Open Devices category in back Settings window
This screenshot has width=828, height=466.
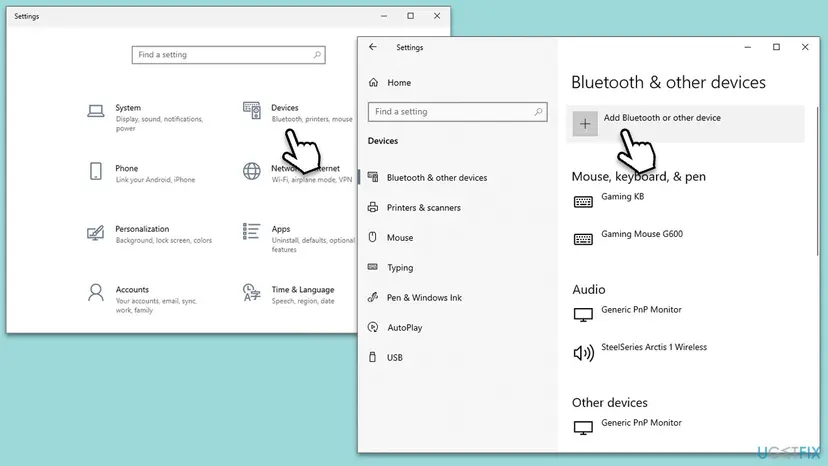click(x=297, y=113)
